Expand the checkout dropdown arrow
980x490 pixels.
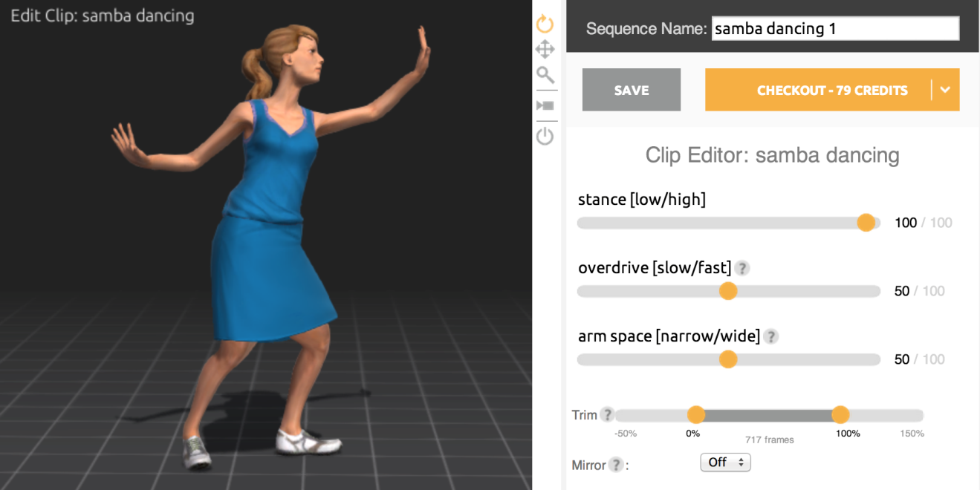945,90
